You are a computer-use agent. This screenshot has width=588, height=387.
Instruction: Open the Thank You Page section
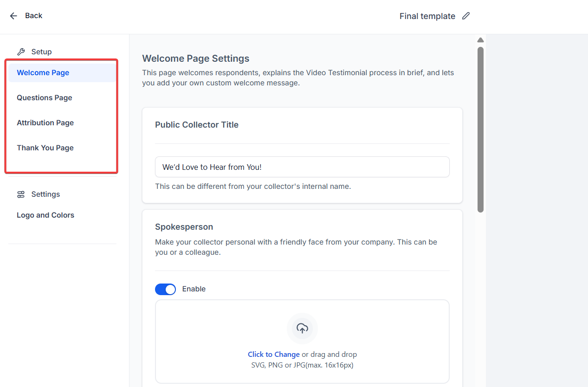(45, 148)
